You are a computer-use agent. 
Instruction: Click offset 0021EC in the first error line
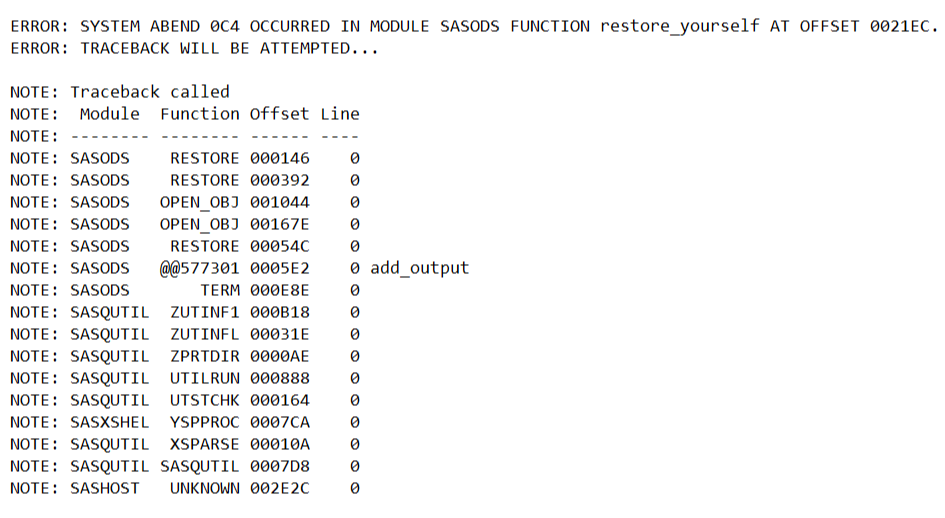899,26
